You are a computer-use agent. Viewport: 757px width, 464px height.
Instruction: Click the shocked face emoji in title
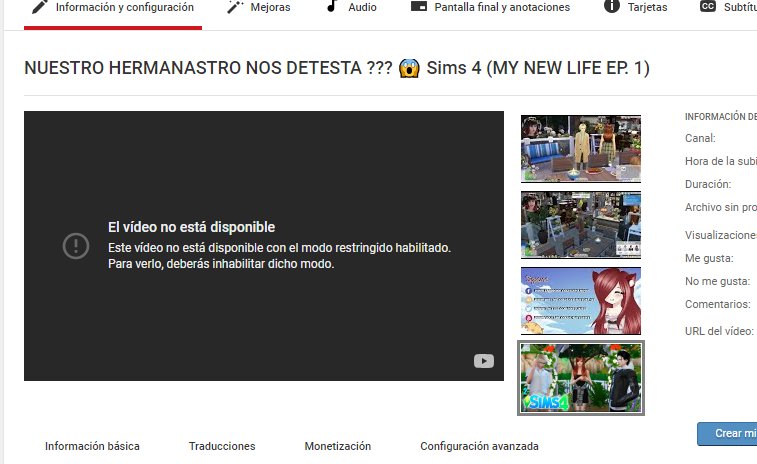pyautogui.click(x=409, y=68)
